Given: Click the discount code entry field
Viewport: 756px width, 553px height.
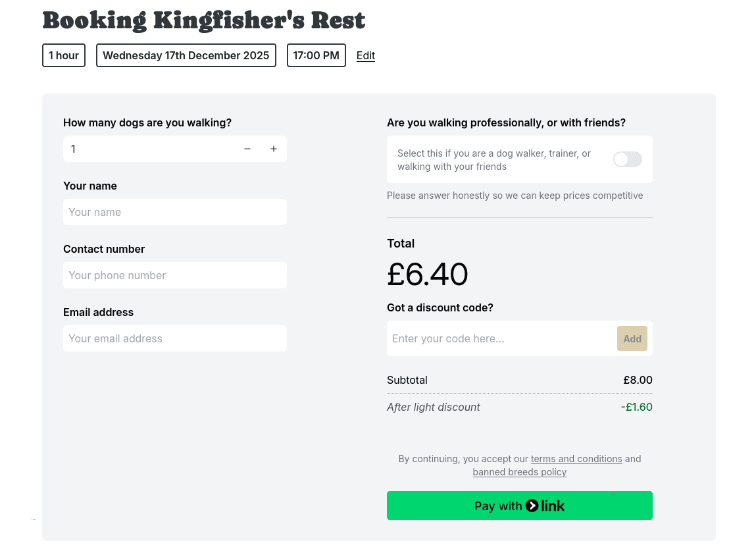Looking at the screenshot, I should [x=501, y=338].
